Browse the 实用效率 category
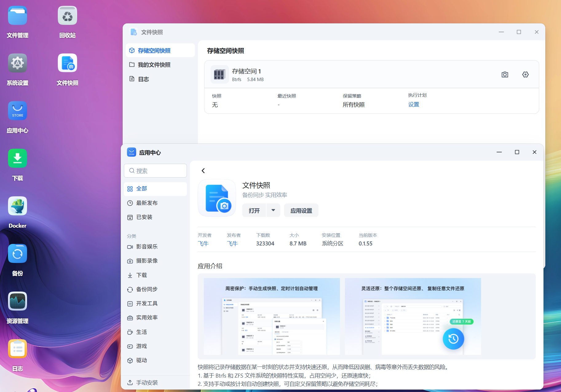The width and height of the screenshot is (561, 392). [155, 318]
